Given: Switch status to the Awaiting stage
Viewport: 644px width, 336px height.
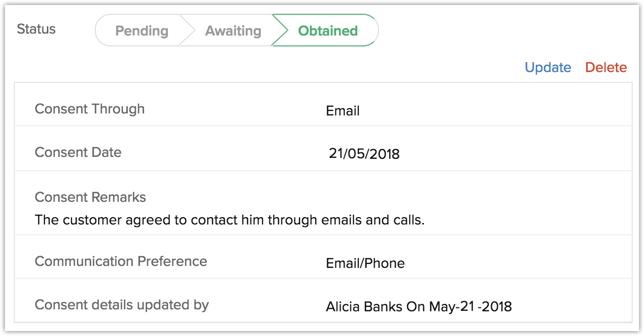Looking at the screenshot, I should point(233,31).
